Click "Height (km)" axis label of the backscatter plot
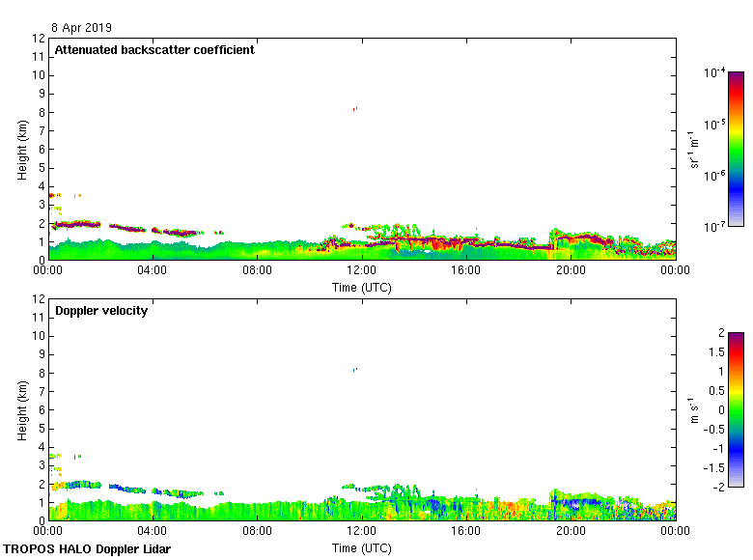Image resolution: width=753 pixels, height=560 pixels. coord(22,149)
